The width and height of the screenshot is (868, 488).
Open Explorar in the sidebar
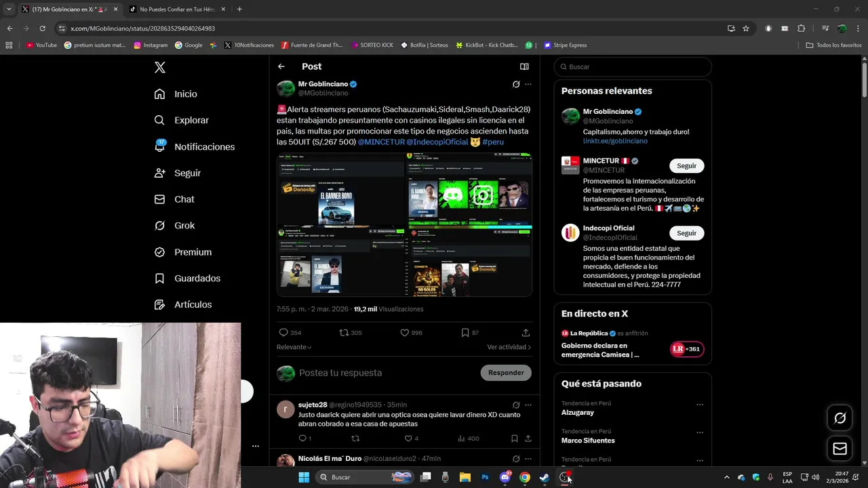point(181,120)
